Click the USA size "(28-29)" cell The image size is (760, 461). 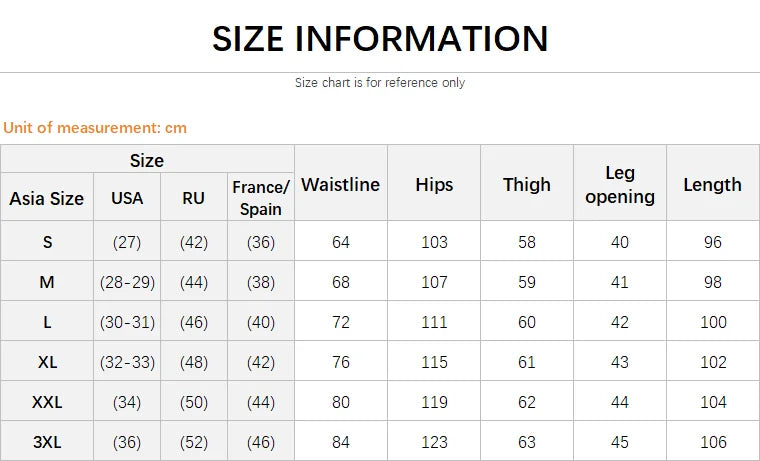point(127,282)
